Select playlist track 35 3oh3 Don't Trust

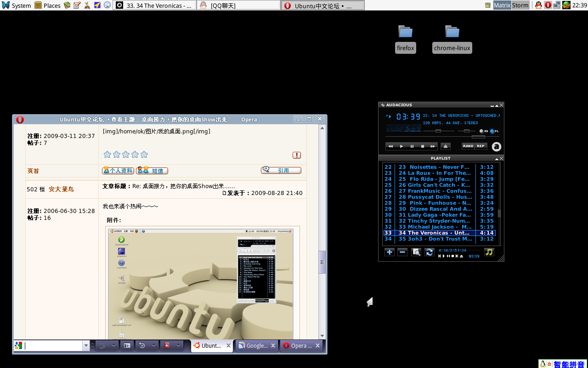(440, 239)
